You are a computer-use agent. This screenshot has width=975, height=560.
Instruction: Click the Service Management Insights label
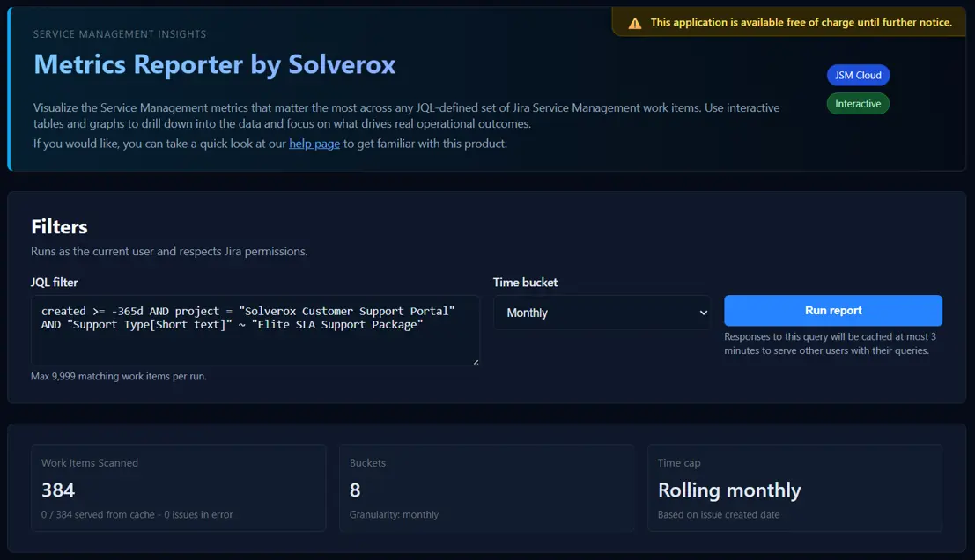(120, 34)
